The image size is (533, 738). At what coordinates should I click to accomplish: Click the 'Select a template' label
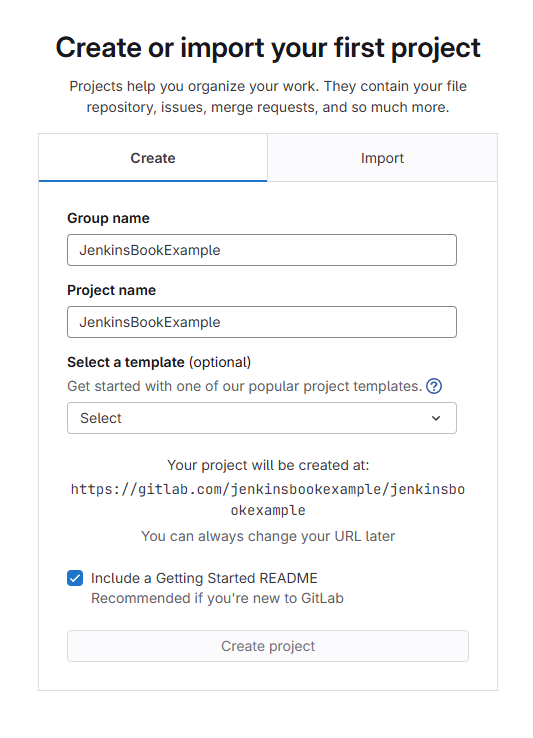pos(126,362)
